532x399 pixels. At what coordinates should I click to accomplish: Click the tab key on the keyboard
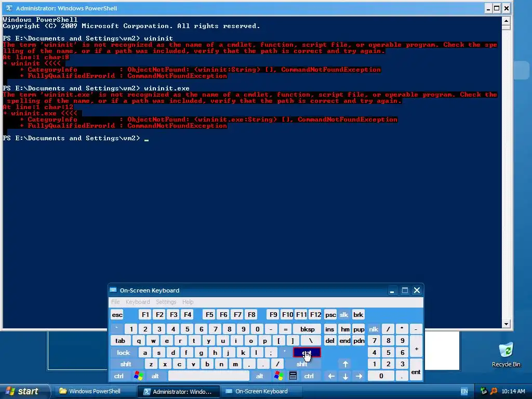point(120,341)
